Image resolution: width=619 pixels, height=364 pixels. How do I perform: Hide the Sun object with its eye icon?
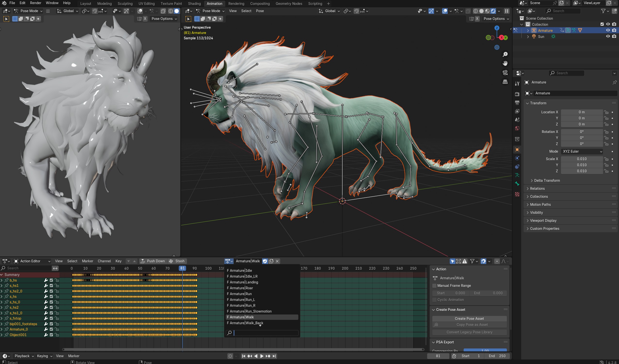point(608,36)
